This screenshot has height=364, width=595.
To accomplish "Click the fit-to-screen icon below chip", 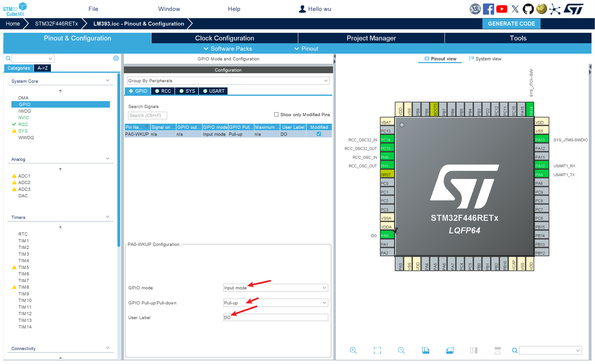I will tap(377, 350).
